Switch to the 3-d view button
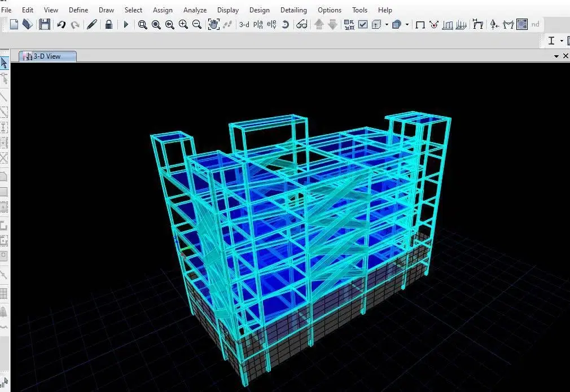570x392 pixels. [244, 24]
